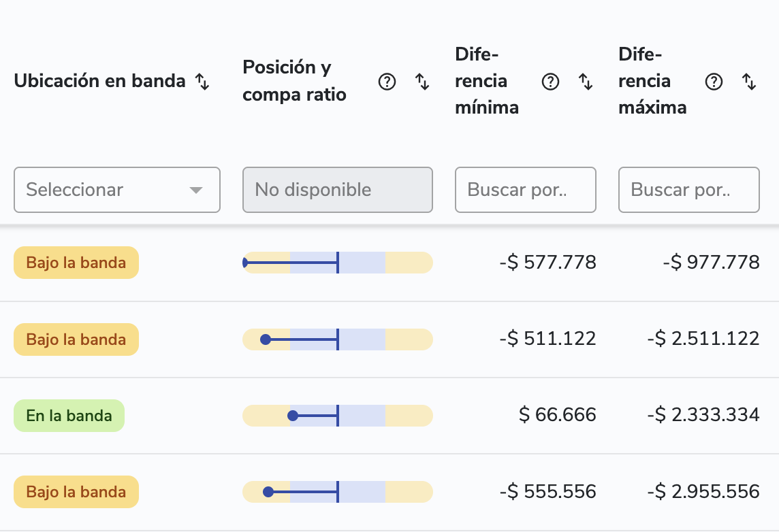Sort the Diferencia máxima column
The width and height of the screenshot is (779, 532).
[749, 82]
